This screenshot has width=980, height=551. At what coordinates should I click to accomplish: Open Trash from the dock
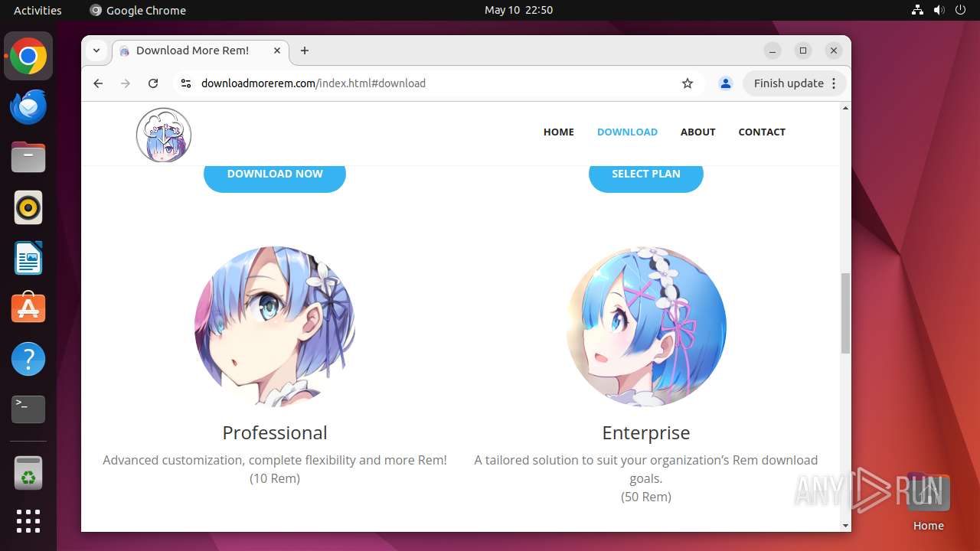(28, 473)
